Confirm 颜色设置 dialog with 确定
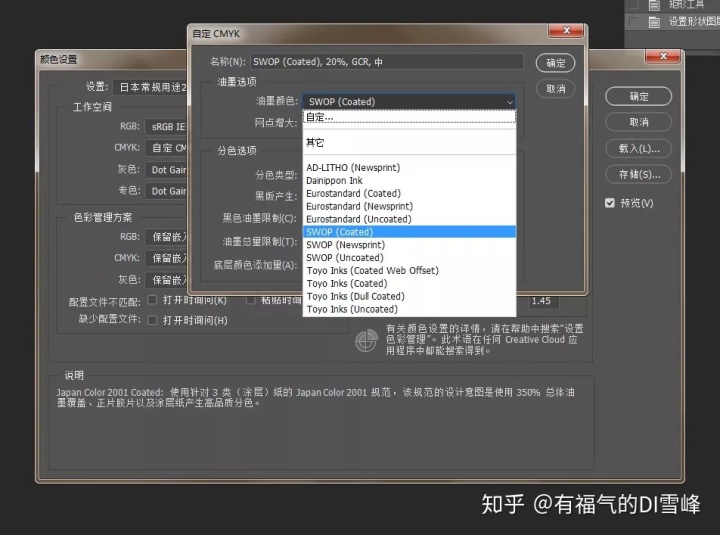 click(x=638, y=96)
